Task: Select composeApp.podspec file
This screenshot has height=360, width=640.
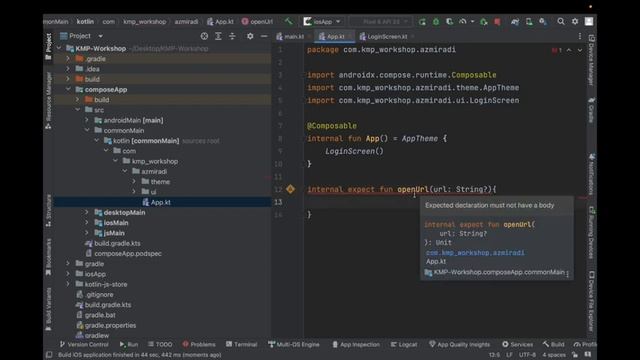Action: click(x=128, y=253)
